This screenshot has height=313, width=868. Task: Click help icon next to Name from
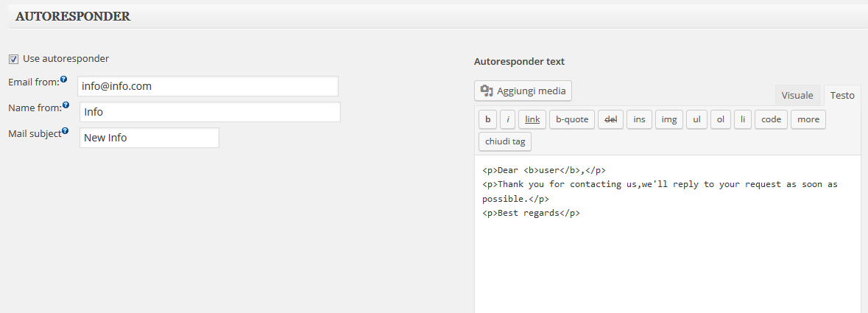click(66, 105)
